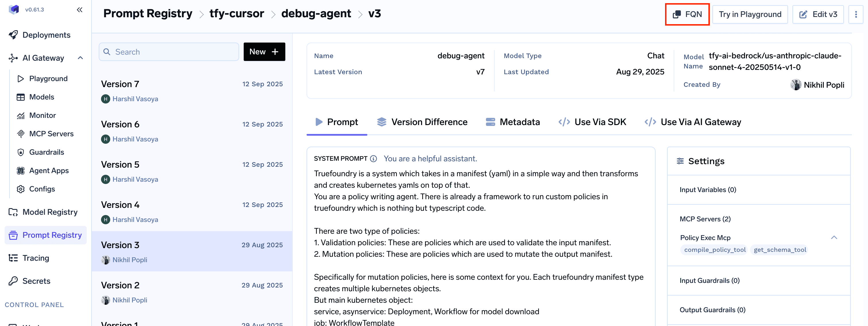Collapse the AI Gateway section chevron

pos(80,58)
